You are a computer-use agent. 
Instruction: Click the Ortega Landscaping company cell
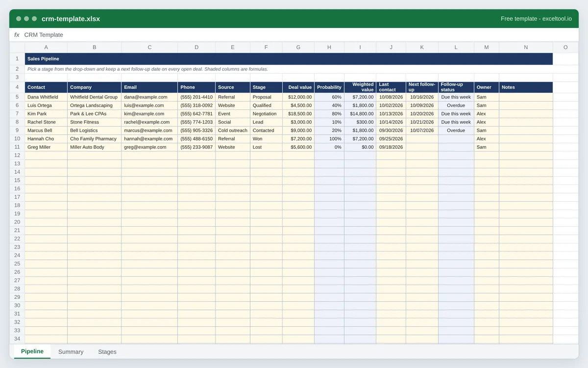[x=95, y=105]
